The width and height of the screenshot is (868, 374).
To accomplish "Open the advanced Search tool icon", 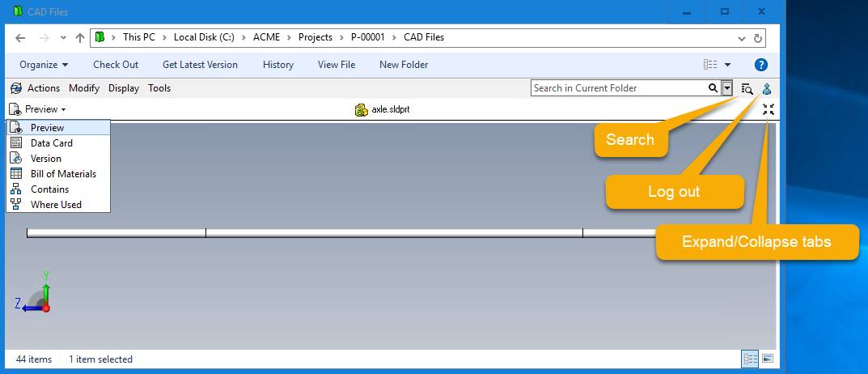I will click(x=747, y=89).
